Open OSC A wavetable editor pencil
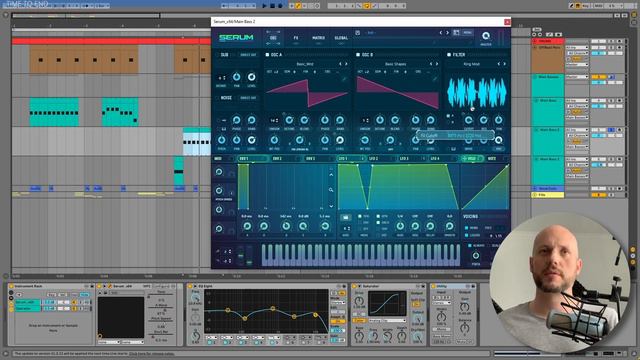 (344, 78)
